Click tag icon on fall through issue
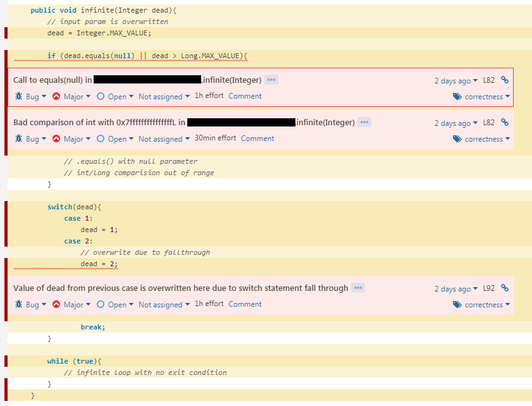 tap(457, 305)
